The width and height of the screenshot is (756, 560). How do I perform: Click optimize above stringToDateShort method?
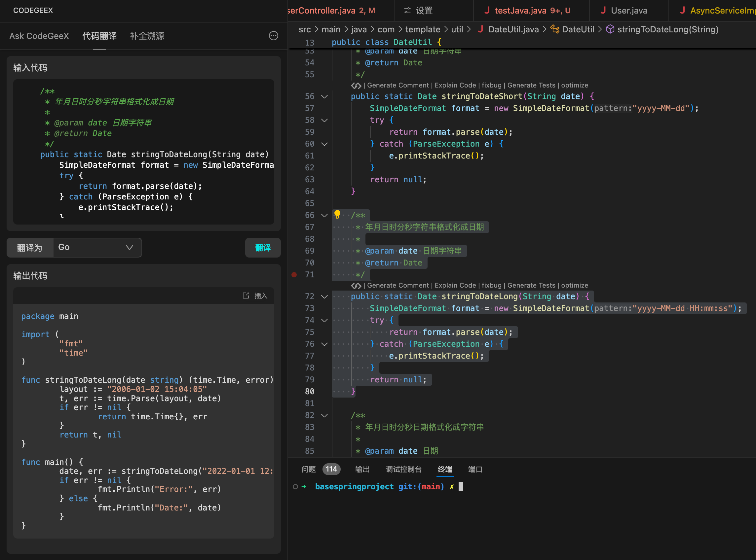(x=575, y=86)
